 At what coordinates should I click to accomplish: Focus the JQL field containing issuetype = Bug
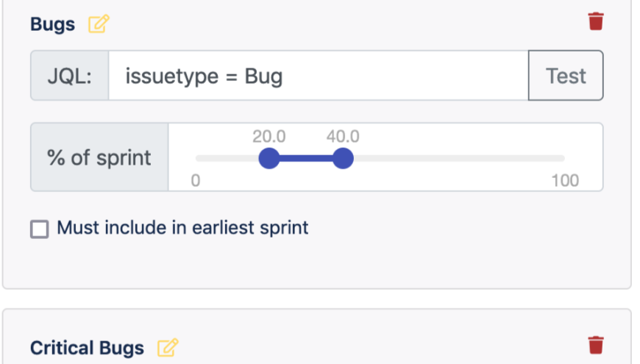[318, 76]
